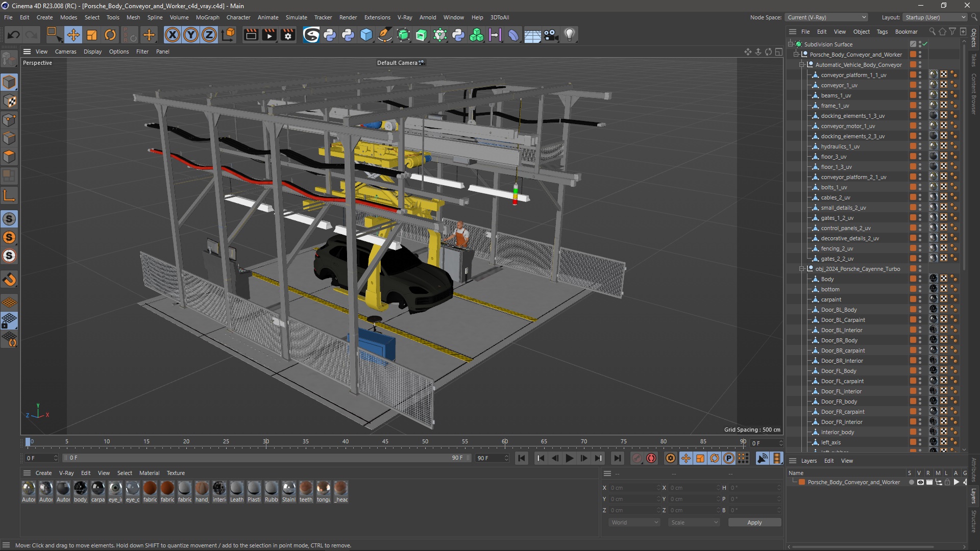Click Go to Start of timeline
This screenshot has width=980, height=551.
[x=522, y=458]
